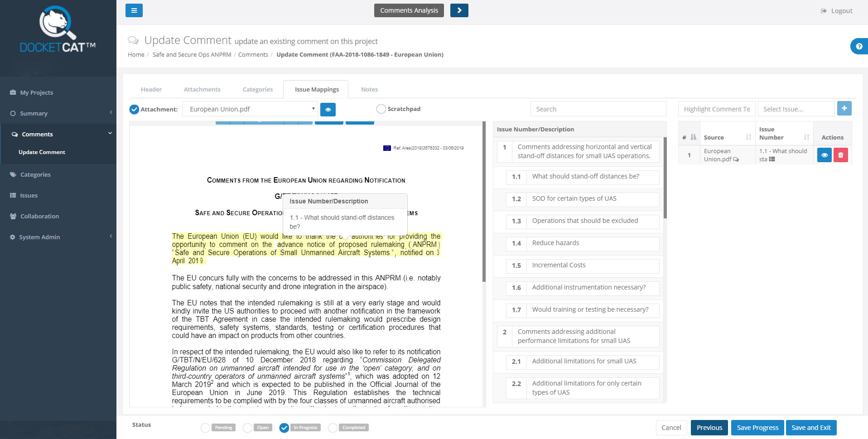Image resolution: width=868 pixels, height=439 pixels.
Task: Switch to the Attachments tab
Action: 202,89
